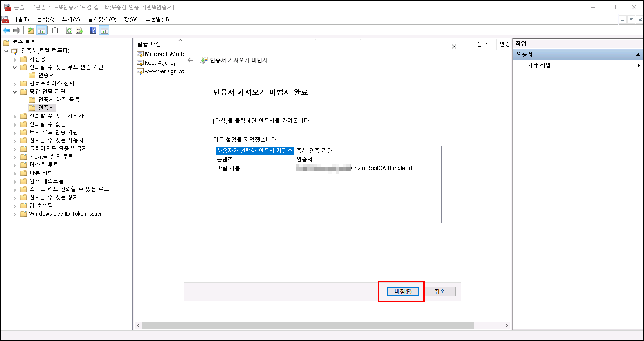The image size is (644, 341).
Task: Click the Up One Level folder icon
Action: point(31,30)
